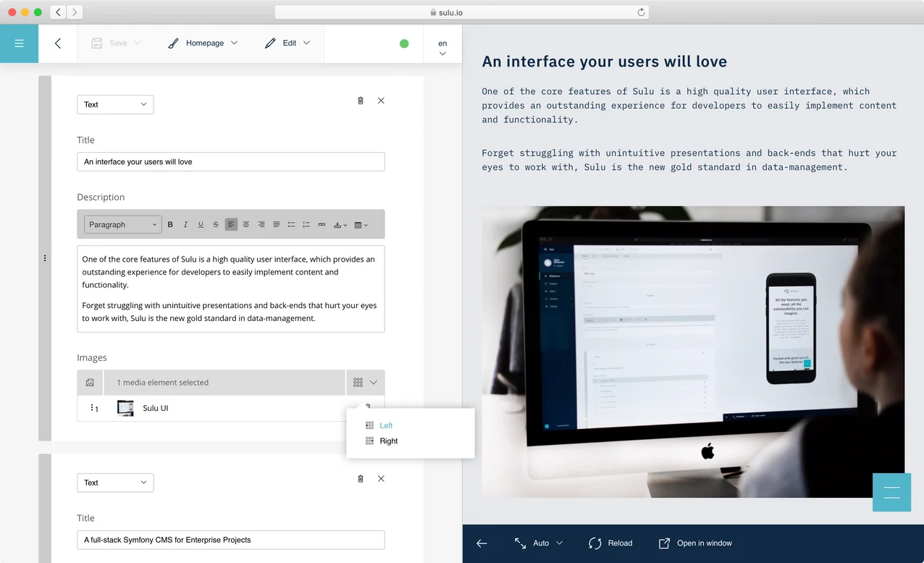Toggle the numbered list option
This screenshot has width=924, height=563.
[x=306, y=225]
